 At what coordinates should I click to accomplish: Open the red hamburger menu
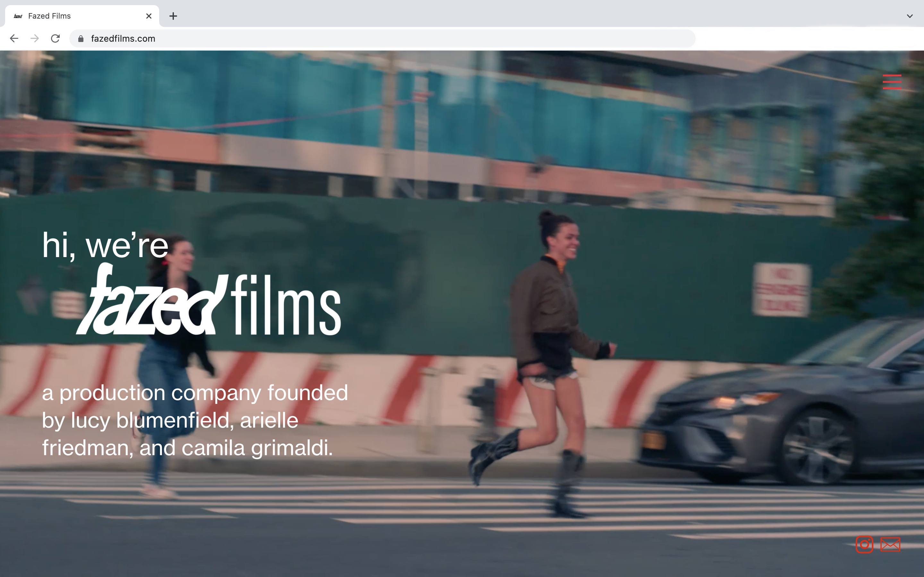tap(892, 82)
